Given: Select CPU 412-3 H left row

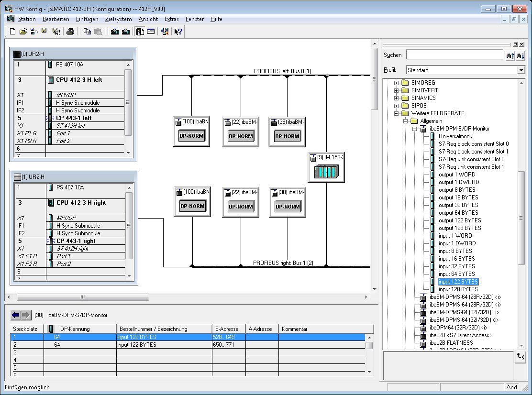Looking at the screenshot, I should (69, 80).
